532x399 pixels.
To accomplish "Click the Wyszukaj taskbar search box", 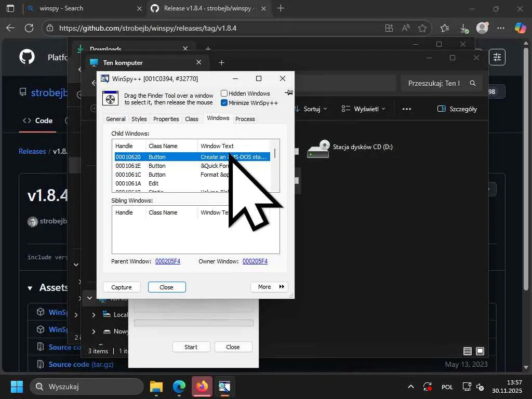I will point(87,387).
